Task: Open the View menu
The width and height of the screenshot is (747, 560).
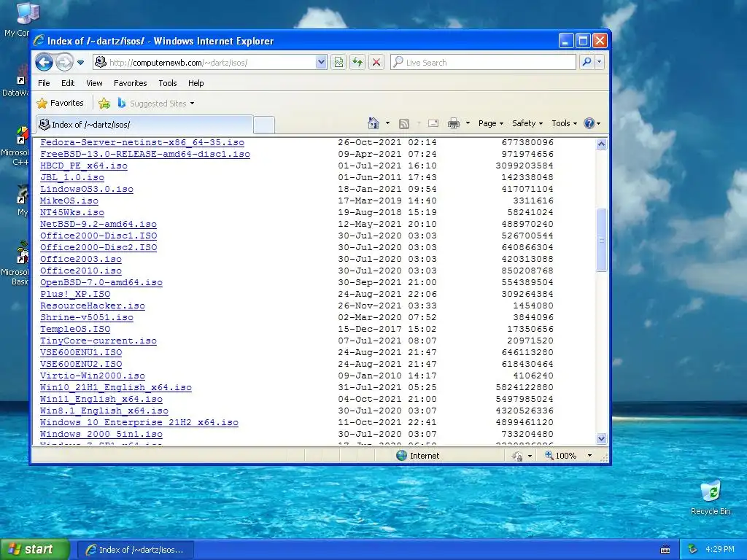Action: [94, 83]
